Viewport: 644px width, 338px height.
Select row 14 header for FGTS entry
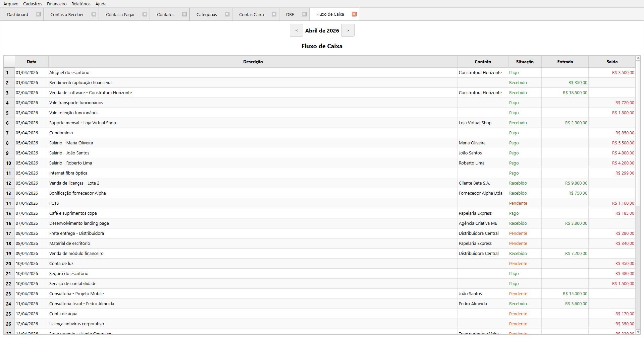coord(9,203)
